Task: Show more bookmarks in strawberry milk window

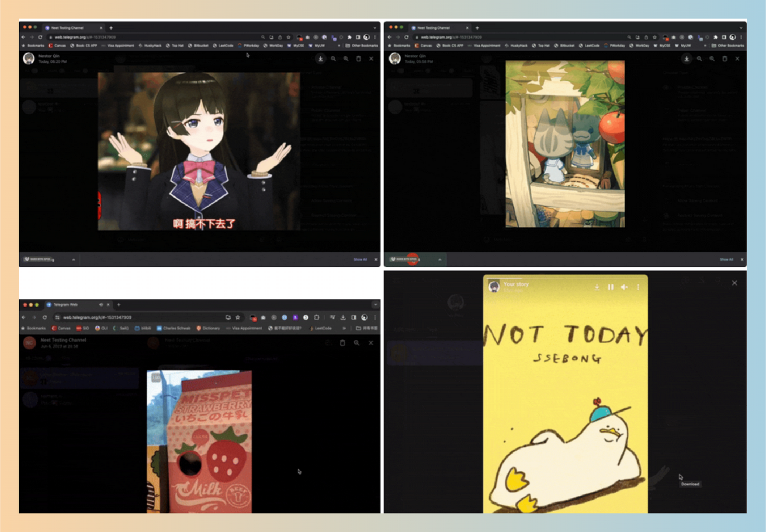Action: click(x=344, y=328)
